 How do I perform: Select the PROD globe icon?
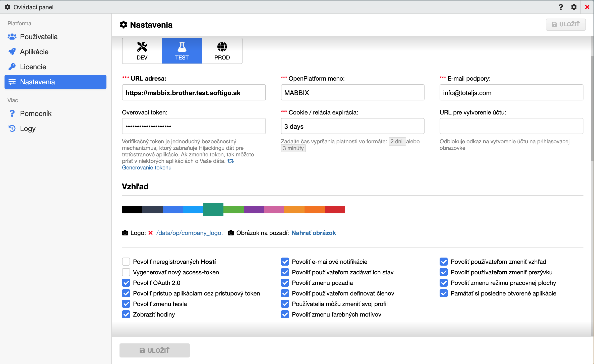coord(222,47)
